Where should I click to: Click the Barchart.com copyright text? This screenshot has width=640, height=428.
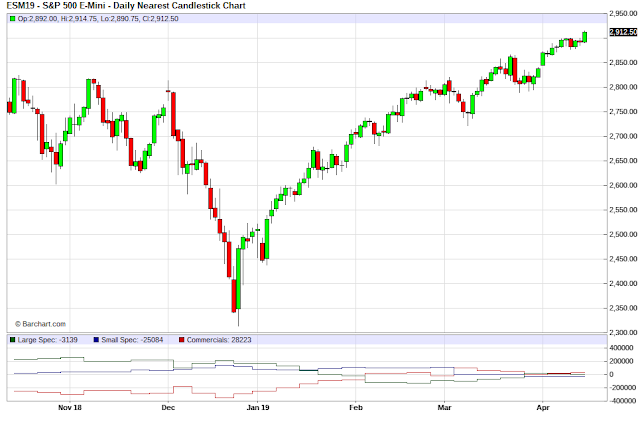(40, 324)
